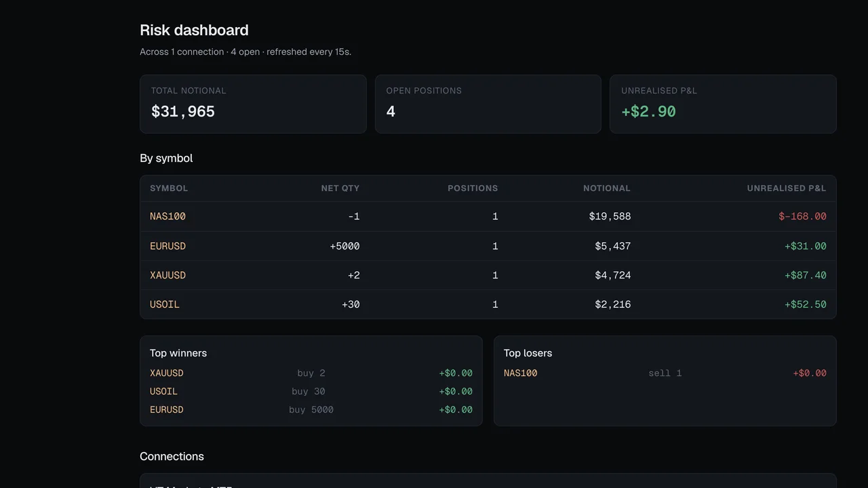Click the net qty +2 for XAUUSD
This screenshot has height=488, width=868.
tap(354, 275)
